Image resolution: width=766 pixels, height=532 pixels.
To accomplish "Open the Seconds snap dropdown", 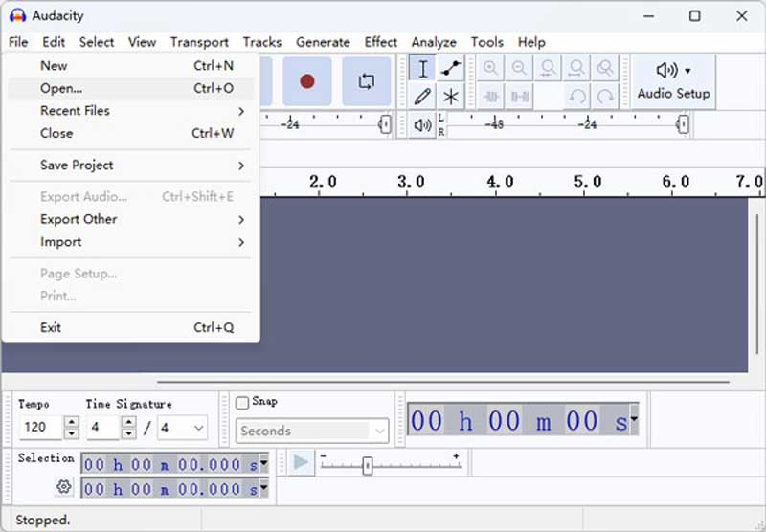I will pyautogui.click(x=312, y=431).
